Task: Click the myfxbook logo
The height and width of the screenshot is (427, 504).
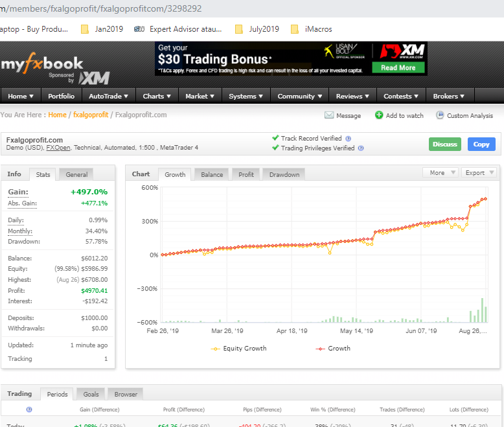Action: tap(43, 63)
